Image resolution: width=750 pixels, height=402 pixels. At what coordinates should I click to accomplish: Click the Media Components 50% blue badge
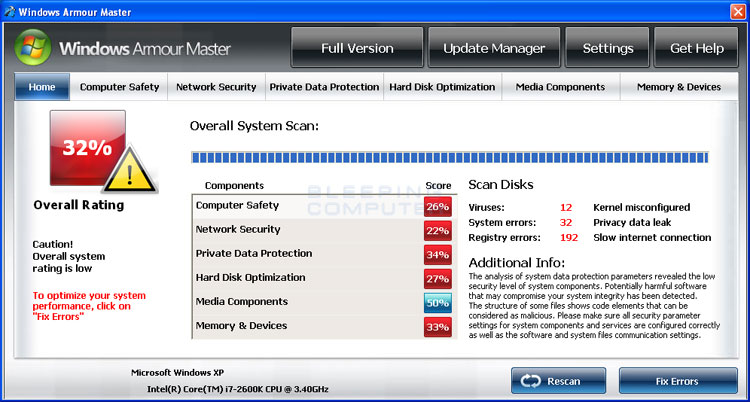point(438,303)
